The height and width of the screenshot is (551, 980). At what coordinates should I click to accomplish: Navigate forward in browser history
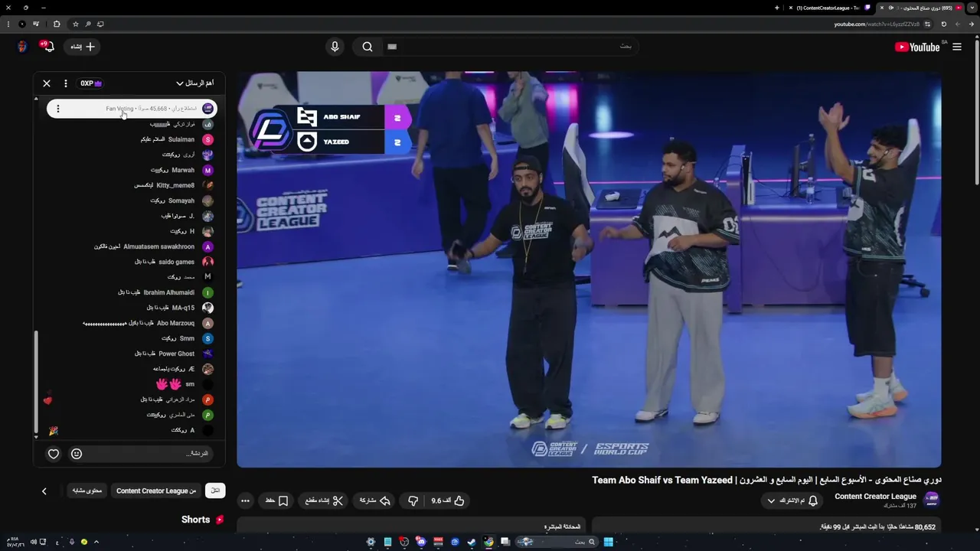tap(957, 24)
